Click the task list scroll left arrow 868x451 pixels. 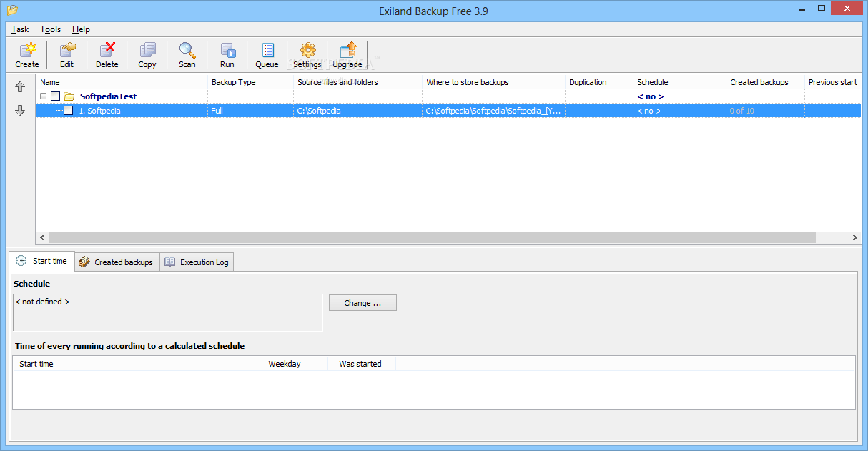click(x=42, y=238)
